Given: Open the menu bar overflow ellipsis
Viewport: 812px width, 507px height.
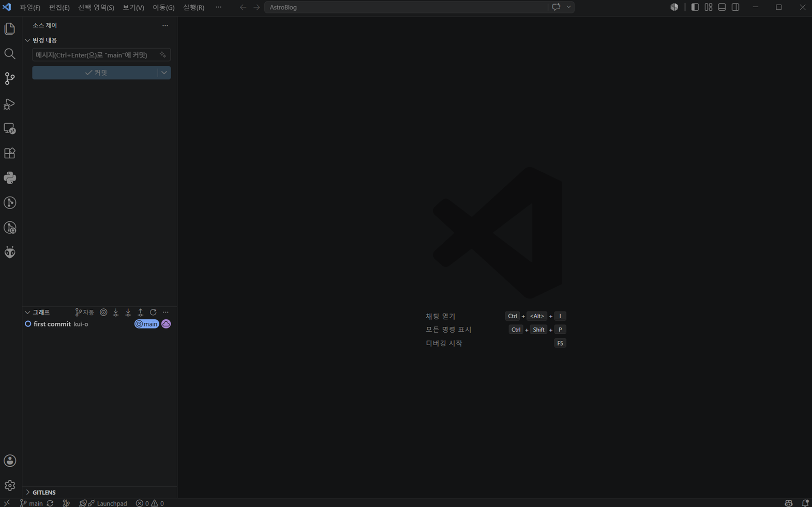Looking at the screenshot, I should pos(218,7).
